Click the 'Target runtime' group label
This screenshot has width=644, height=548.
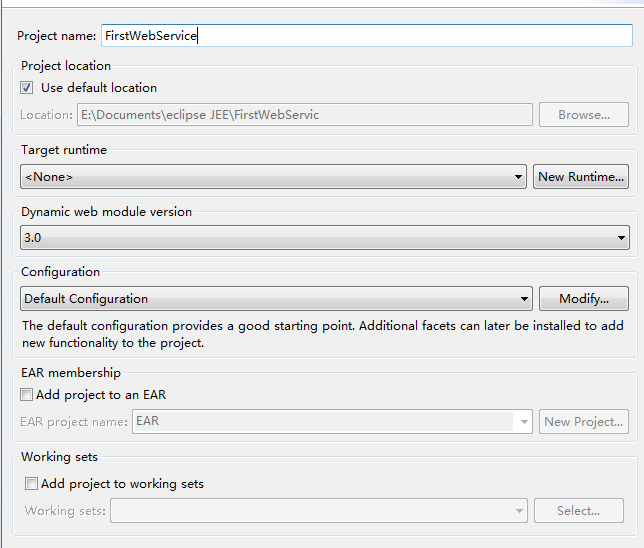64,150
